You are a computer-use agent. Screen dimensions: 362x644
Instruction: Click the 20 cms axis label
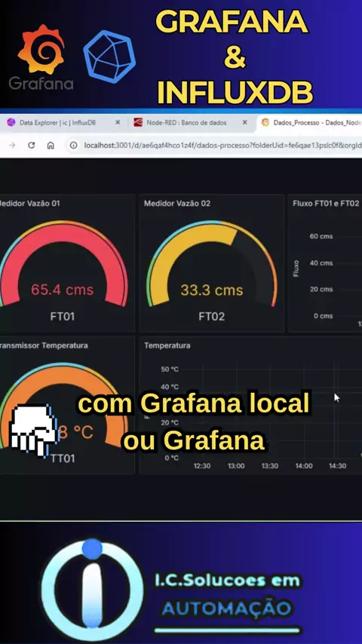(x=321, y=289)
